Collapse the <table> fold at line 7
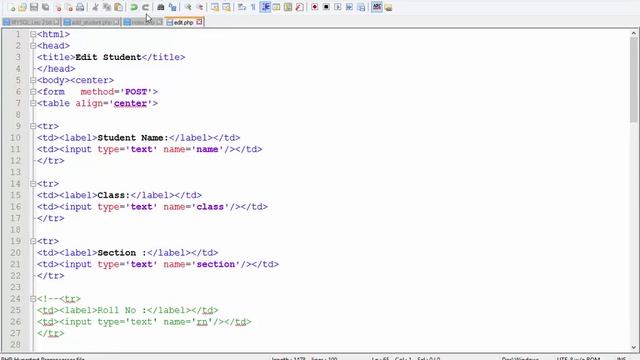 pyautogui.click(x=33, y=103)
